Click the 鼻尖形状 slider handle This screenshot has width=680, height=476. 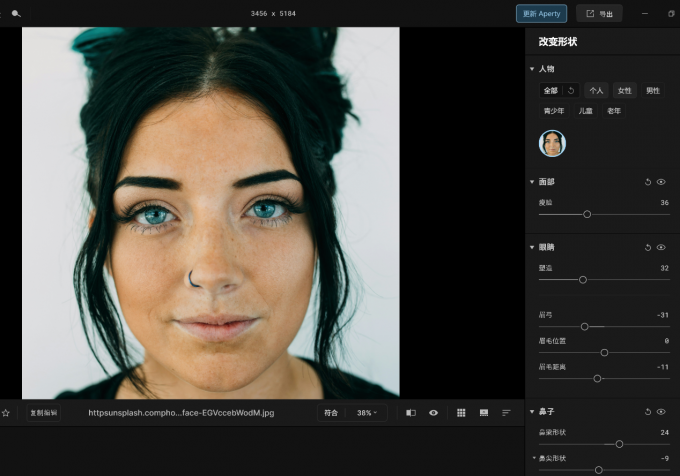point(598,470)
